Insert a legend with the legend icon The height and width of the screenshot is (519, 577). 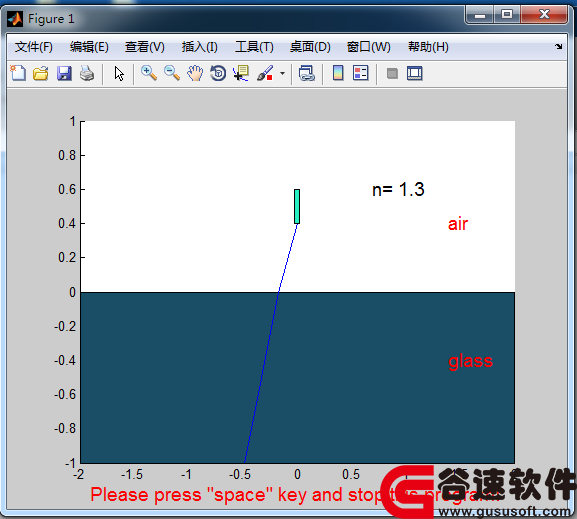[x=360, y=73]
